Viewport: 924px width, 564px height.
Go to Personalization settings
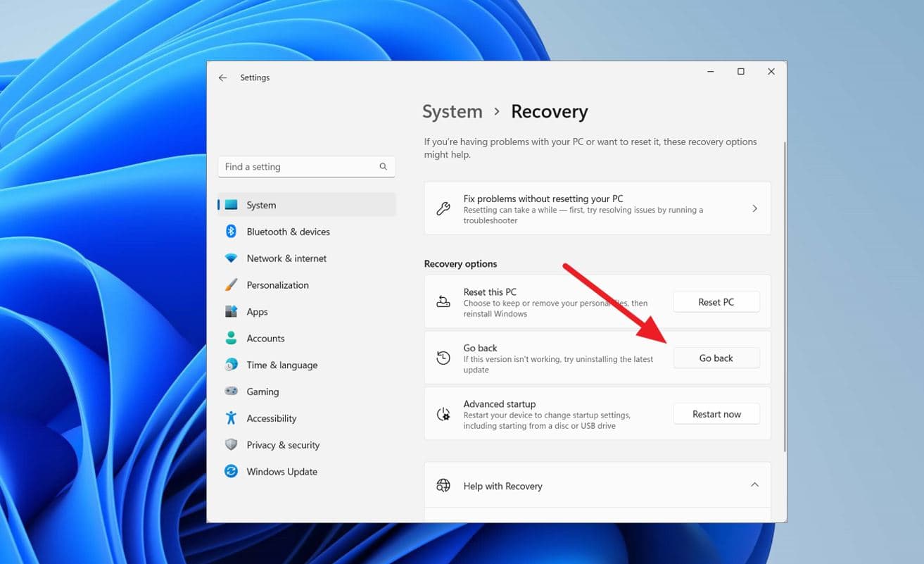pyautogui.click(x=307, y=285)
